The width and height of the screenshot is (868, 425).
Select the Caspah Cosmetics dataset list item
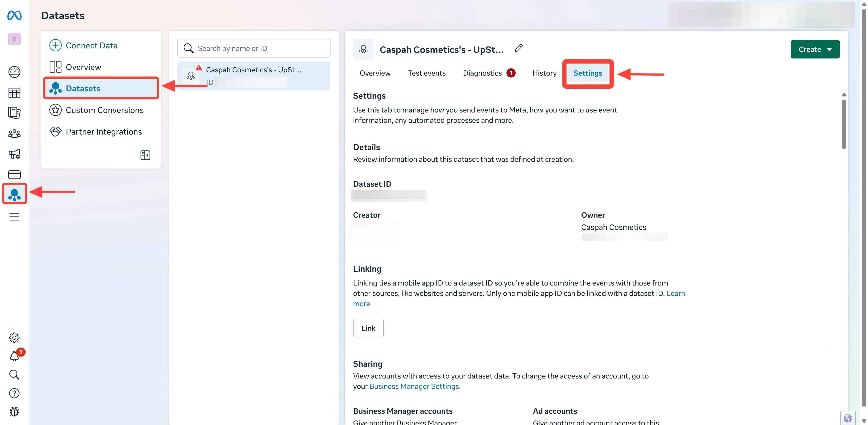click(254, 76)
